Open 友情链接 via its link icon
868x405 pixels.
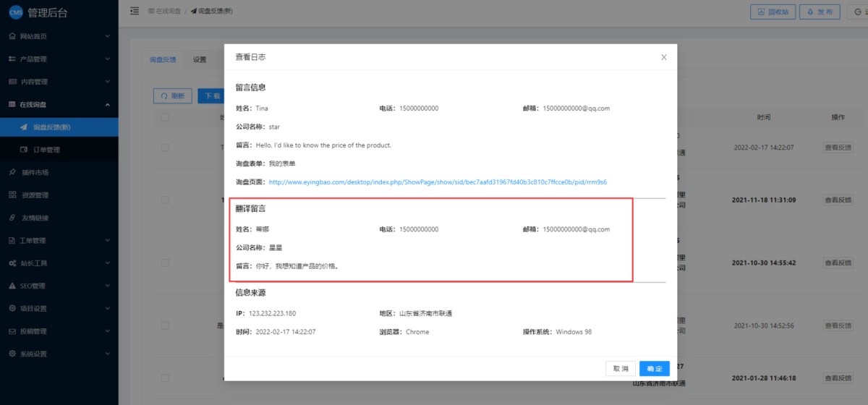[12, 218]
